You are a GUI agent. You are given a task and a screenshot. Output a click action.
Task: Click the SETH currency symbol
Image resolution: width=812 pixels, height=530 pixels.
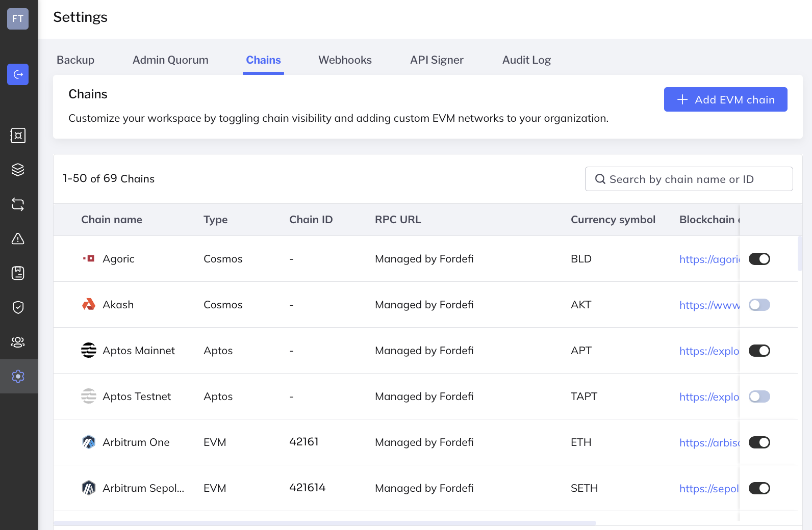[584, 488]
